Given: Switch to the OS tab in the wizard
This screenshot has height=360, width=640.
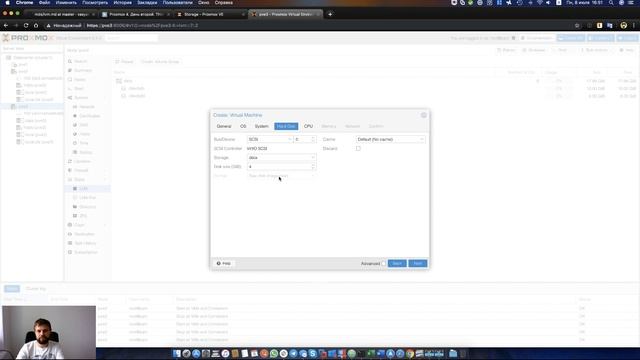Looking at the screenshot, I should [x=243, y=127].
